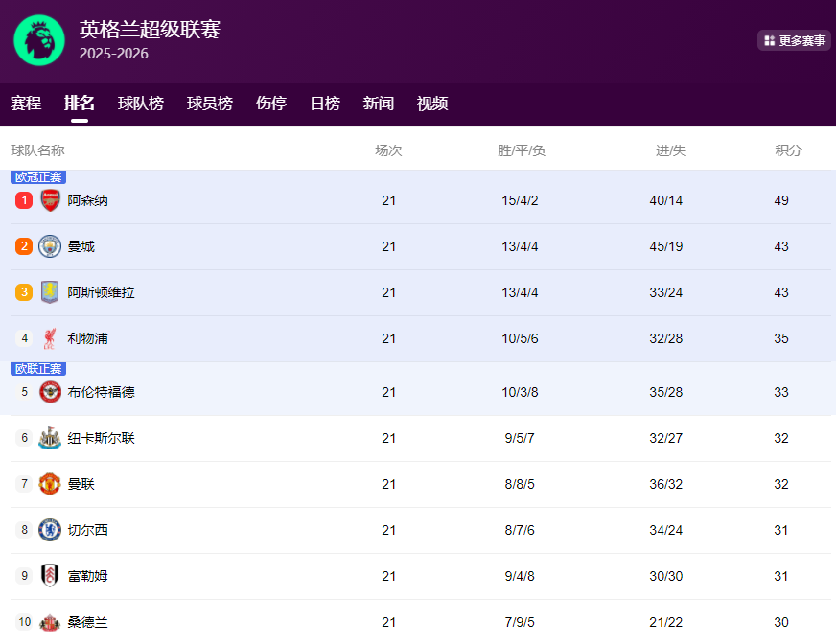Open team 切尔西 from the table
Image resolution: width=836 pixels, height=644 pixels.
coord(87,530)
